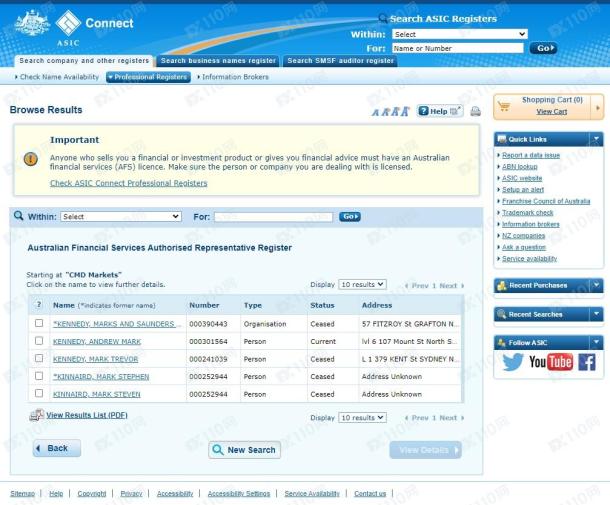Open Sitemap footer link
Viewport: 610px width, 505px height.
22,493
